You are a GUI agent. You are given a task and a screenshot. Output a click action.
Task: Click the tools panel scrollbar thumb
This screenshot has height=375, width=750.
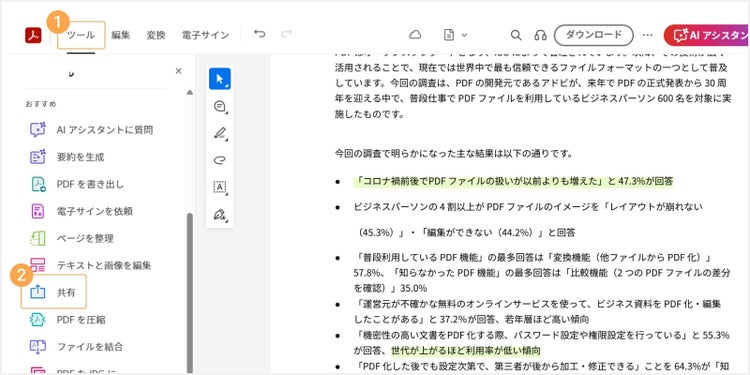[189, 292]
